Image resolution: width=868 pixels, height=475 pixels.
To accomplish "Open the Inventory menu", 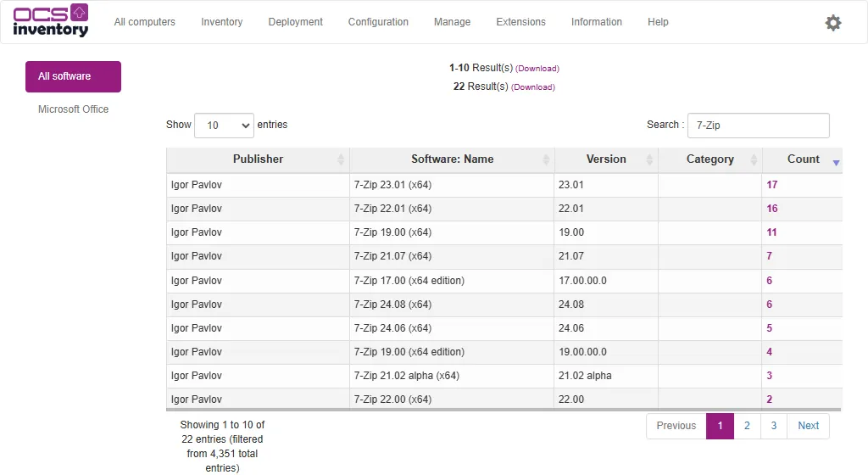I will (x=221, y=22).
